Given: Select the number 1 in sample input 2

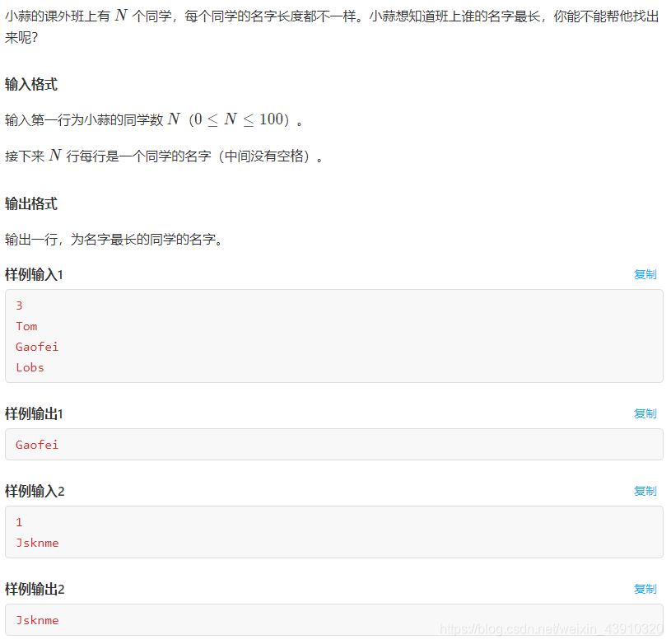Looking at the screenshot, I should tap(19, 522).
